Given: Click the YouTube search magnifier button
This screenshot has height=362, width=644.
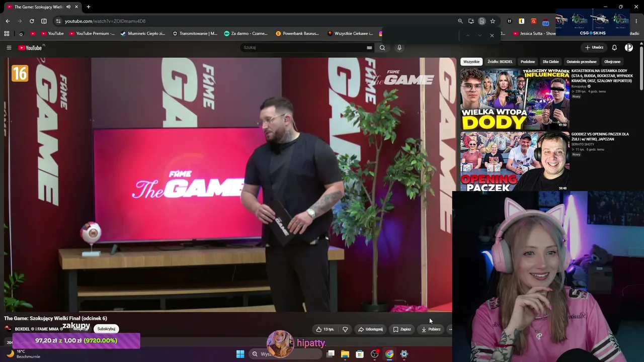Looking at the screenshot, I should pyautogui.click(x=382, y=48).
